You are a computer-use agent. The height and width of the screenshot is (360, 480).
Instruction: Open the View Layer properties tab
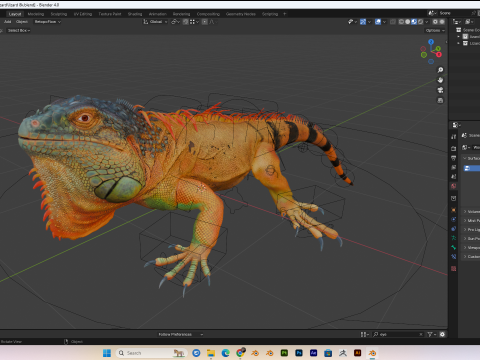454,167
